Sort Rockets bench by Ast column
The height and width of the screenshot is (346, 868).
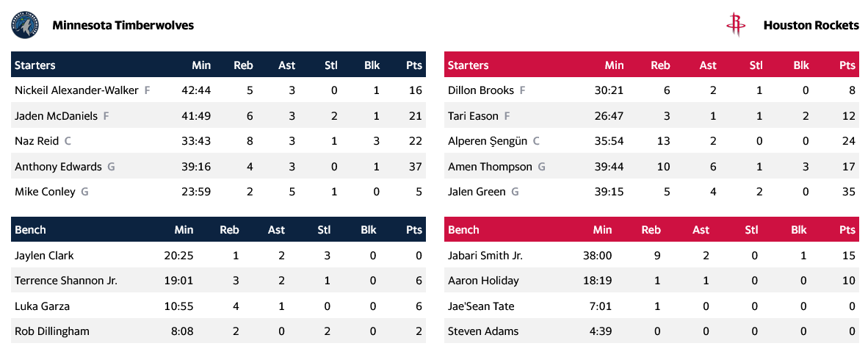click(701, 230)
